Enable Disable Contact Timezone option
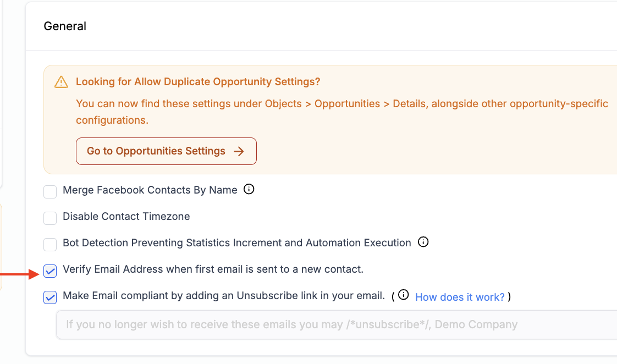The image size is (617, 364). [49, 218]
